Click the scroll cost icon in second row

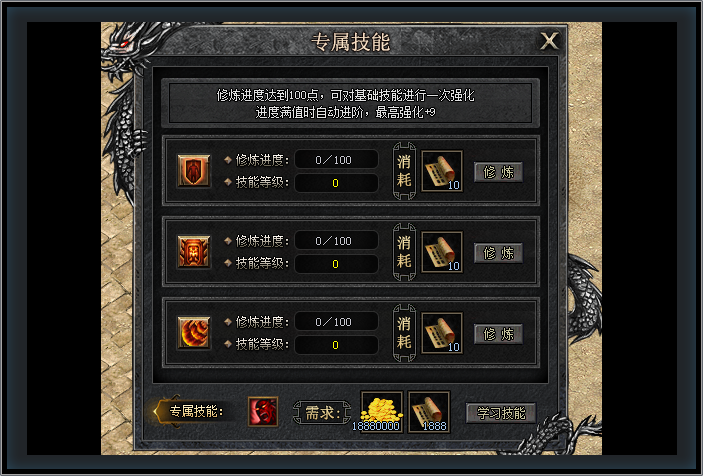pyautogui.click(x=442, y=252)
